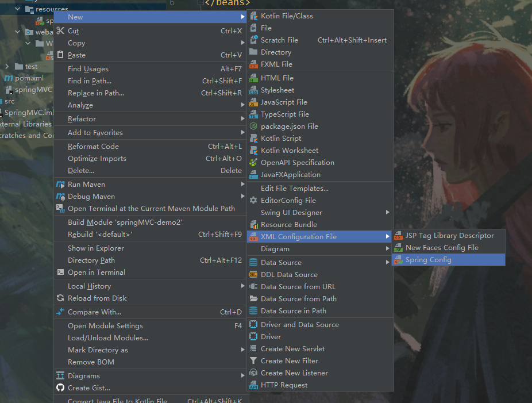The height and width of the screenshot is (403, 532).
Task: Click the Stylesheet CSS icon
Action: click(253, 90)
